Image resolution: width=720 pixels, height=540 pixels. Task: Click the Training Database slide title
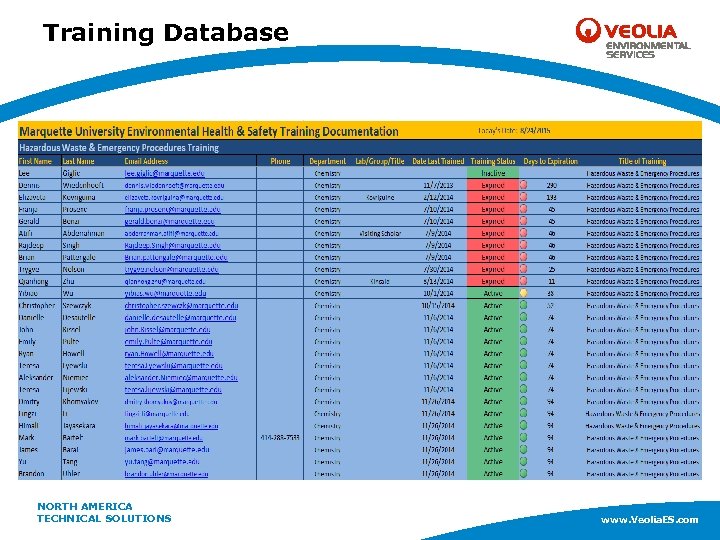point(166,33)
